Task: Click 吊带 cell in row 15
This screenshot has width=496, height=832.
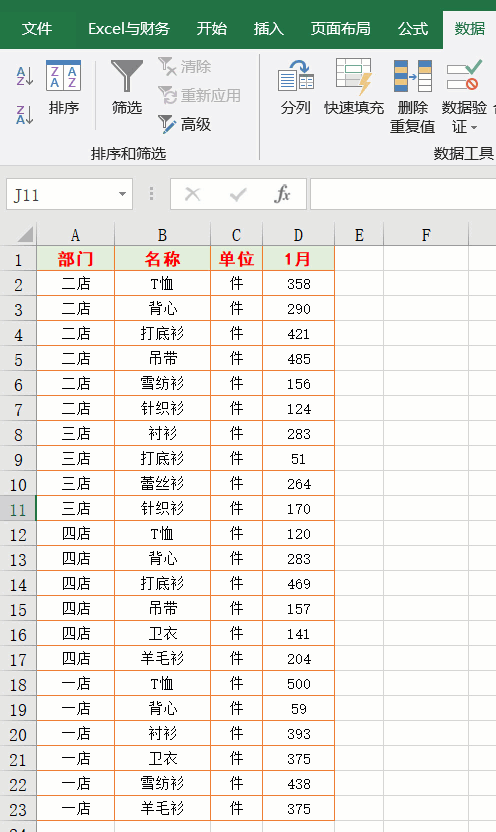Action: pos(162,609)
